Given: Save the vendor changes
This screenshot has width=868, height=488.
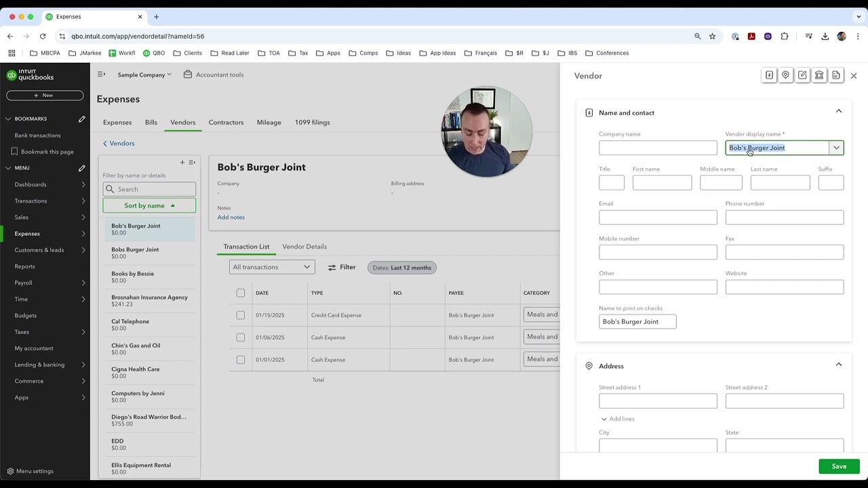Looking at the screenshot, I should tap(839, 466).
